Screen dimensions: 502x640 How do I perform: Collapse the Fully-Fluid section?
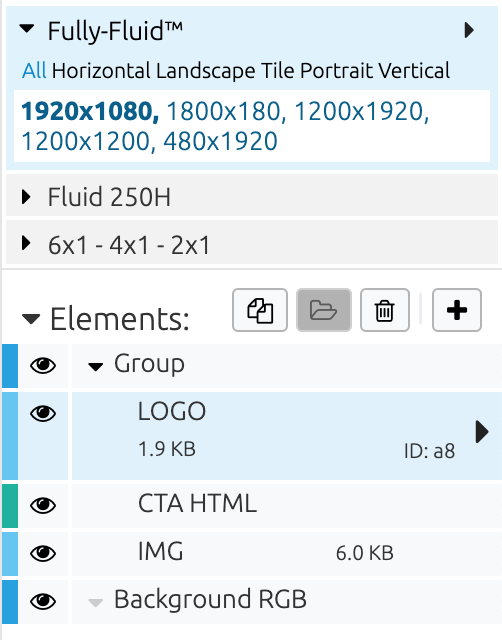pyautogui.click(x=27, y=29)
